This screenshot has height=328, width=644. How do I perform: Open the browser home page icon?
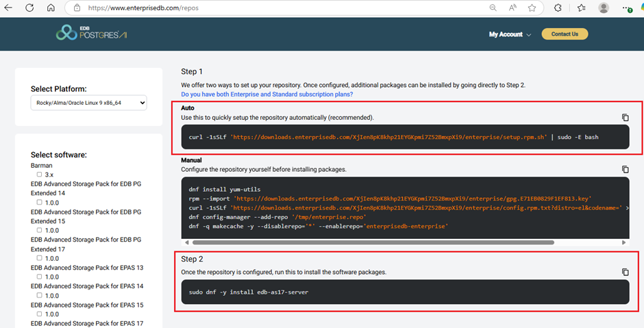51,8
